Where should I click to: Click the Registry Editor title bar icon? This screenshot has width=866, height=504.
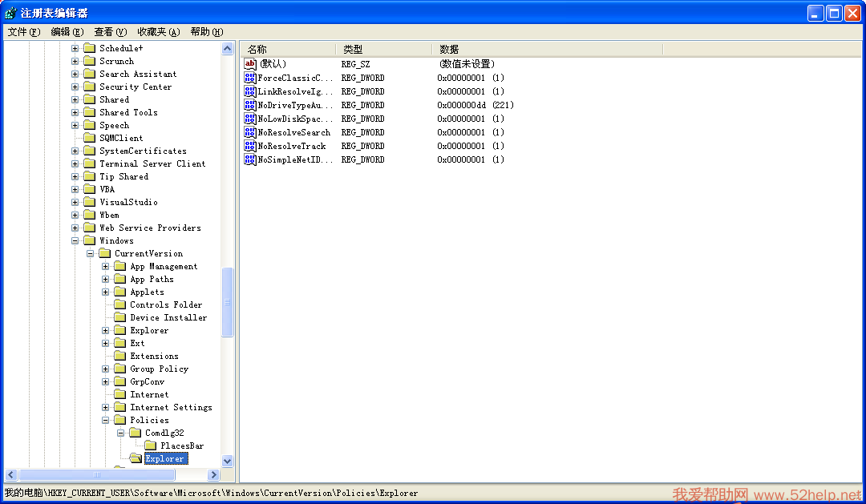(x=10, y=13)
